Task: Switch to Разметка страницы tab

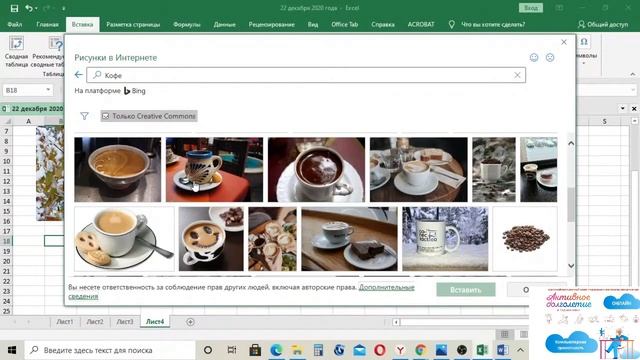Action: (x=133, y=24)
